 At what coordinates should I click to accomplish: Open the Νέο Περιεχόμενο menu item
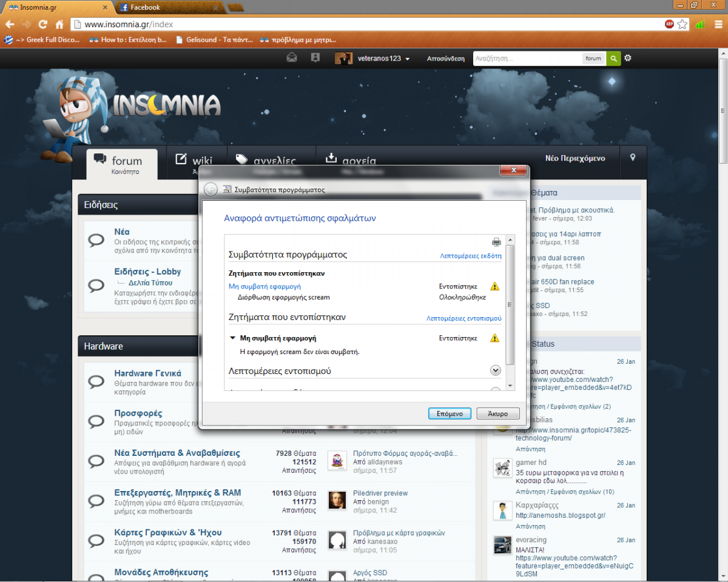point(575,158)
